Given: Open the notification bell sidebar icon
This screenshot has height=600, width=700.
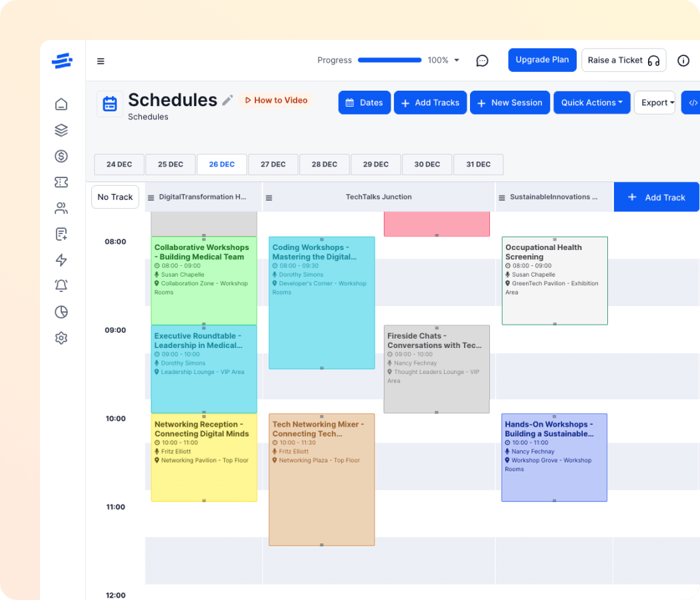Looking at the screenshot, I should pos(61,286).
